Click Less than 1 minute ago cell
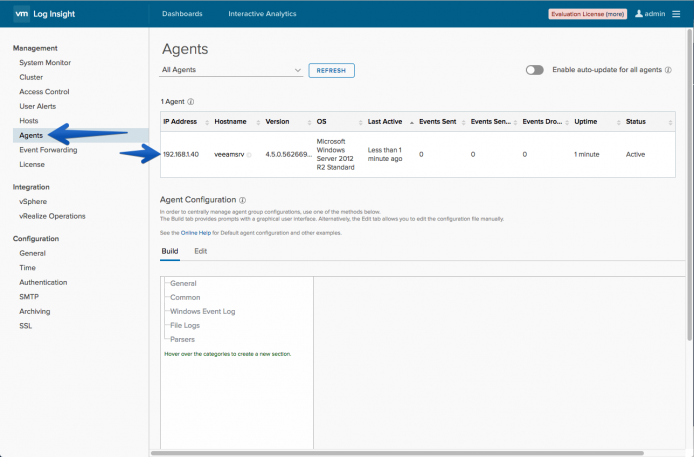 [x=385, y=154]
